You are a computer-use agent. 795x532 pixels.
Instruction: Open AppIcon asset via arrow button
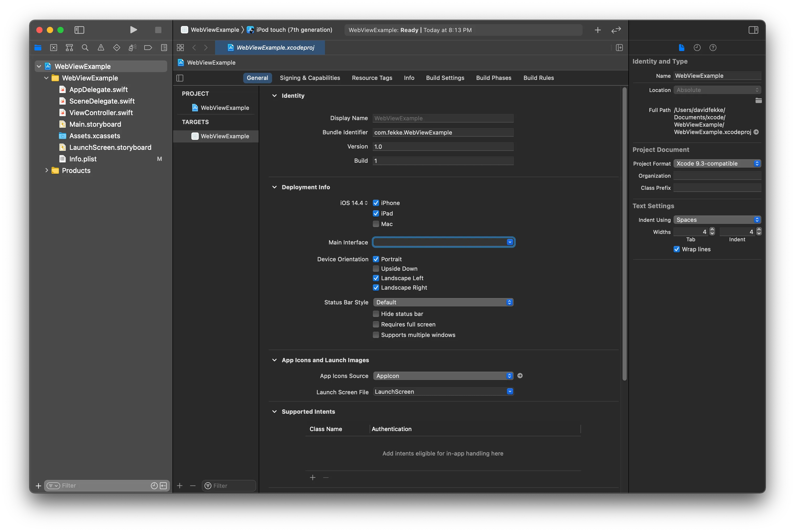pyautogui.click(x=520, y=376)
